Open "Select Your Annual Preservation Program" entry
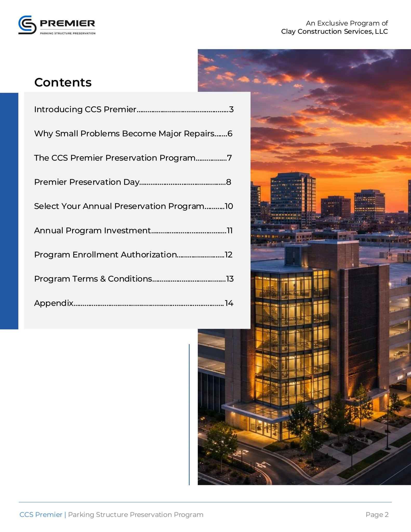 [x=134, y=206]
